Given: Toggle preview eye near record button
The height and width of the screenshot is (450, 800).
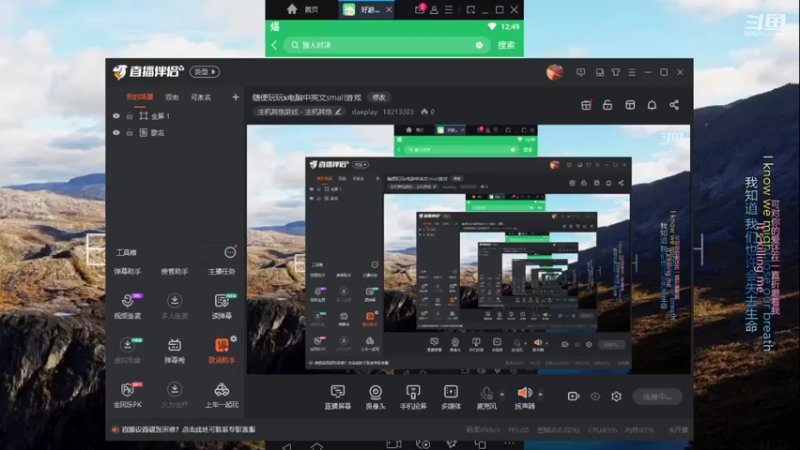Looking at the screenshot, I should tap(595, 396).
